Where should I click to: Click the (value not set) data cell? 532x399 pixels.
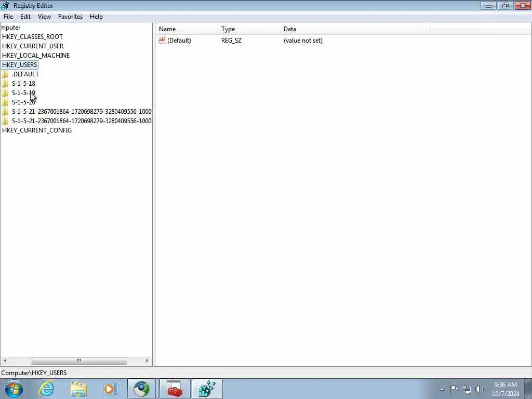click(303, 41)
